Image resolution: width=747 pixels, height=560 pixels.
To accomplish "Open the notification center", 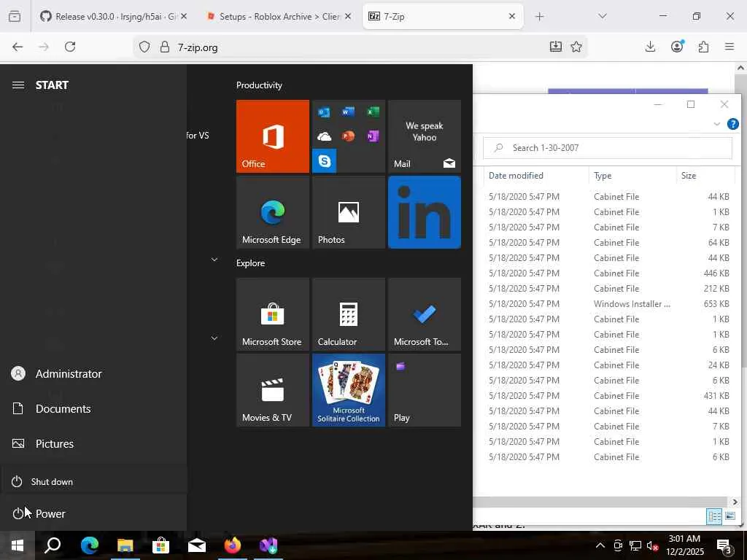I will (725, 546).
